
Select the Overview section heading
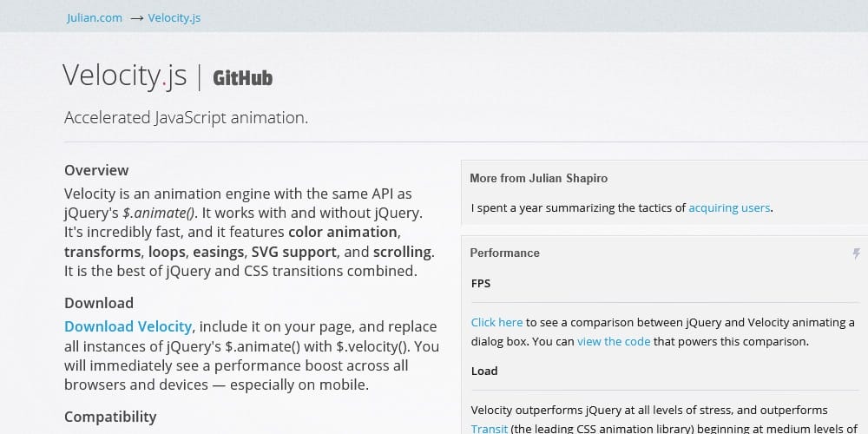[96, 170]
